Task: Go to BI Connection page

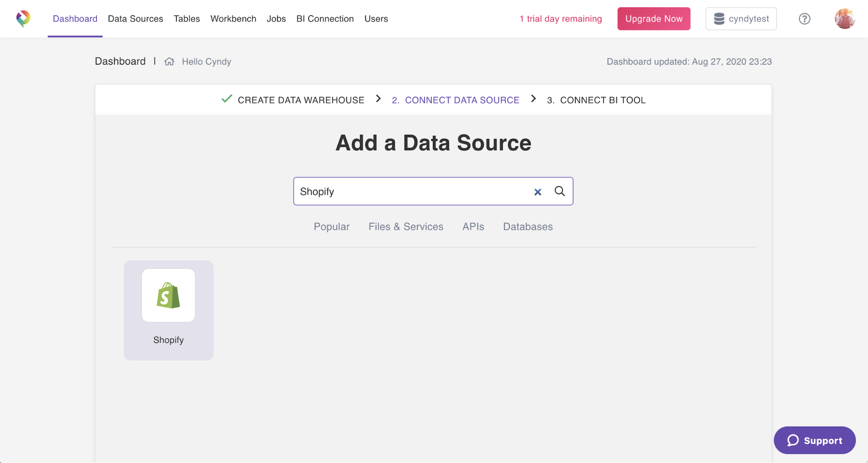Action: click(x=325, y=19)
